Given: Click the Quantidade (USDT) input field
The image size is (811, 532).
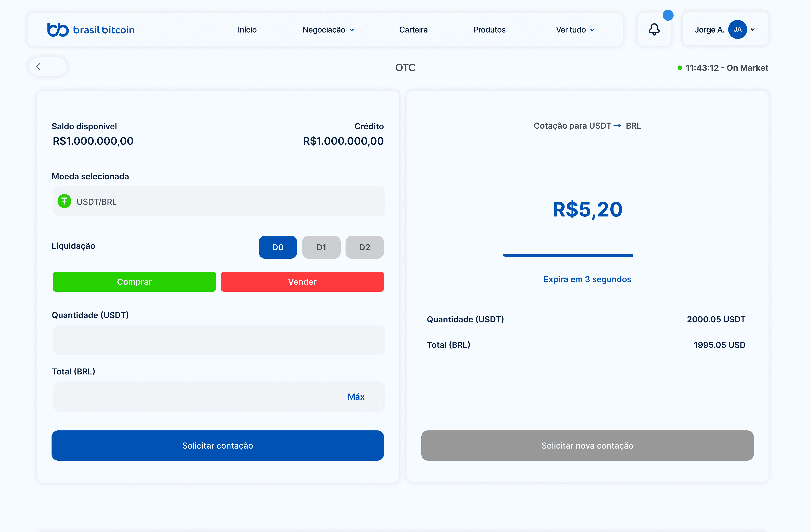Looking at the screenshot, I should point(218,340).
